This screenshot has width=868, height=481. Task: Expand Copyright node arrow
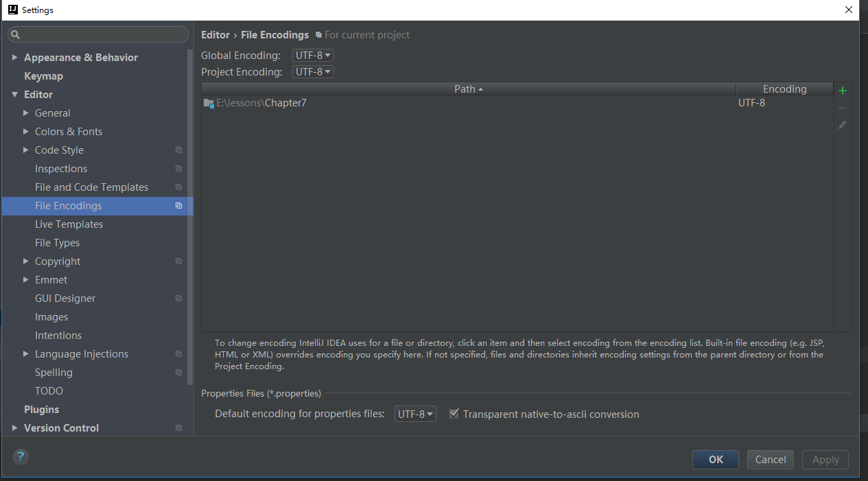pos(26,261)
